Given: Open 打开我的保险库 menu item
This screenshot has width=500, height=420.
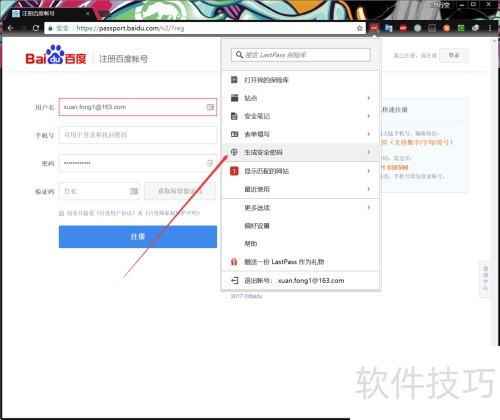Looking at the screenshot, I should (x=301, y=80).
